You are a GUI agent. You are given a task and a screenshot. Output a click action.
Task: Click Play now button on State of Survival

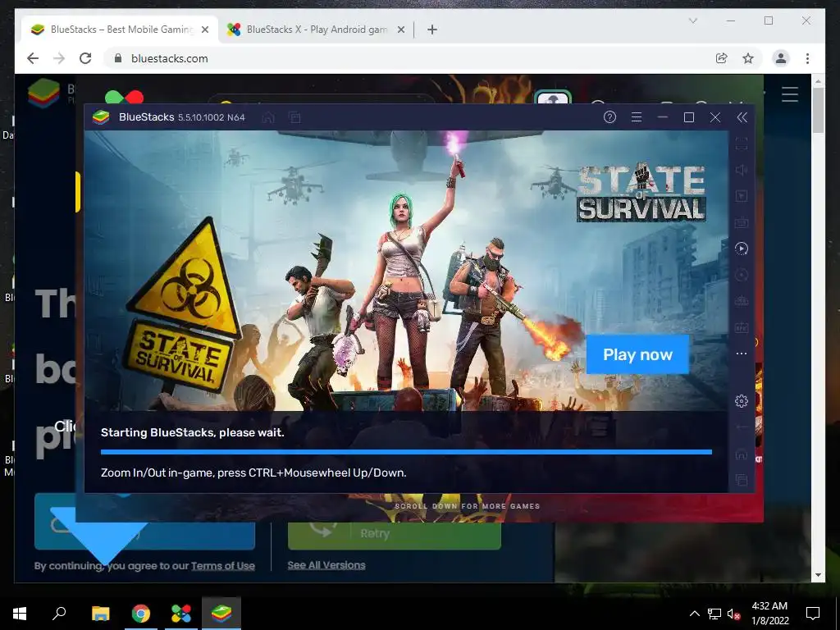coord(637,354)
